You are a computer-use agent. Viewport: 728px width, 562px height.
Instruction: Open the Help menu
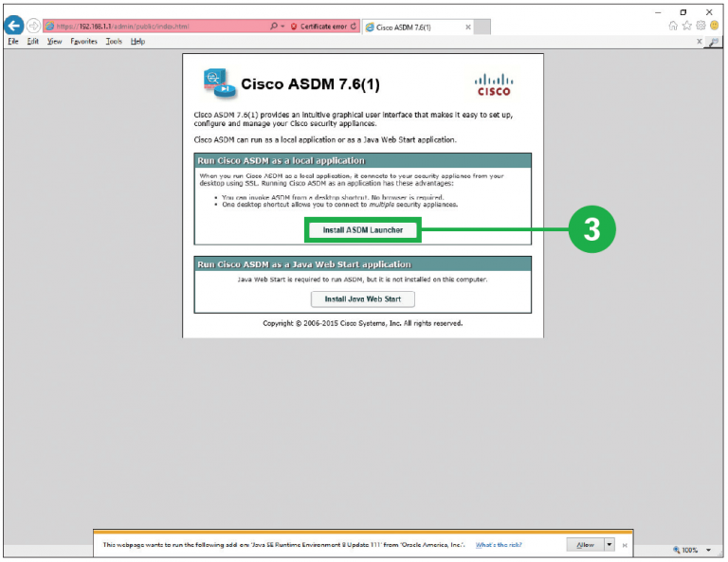click(137, 42)
